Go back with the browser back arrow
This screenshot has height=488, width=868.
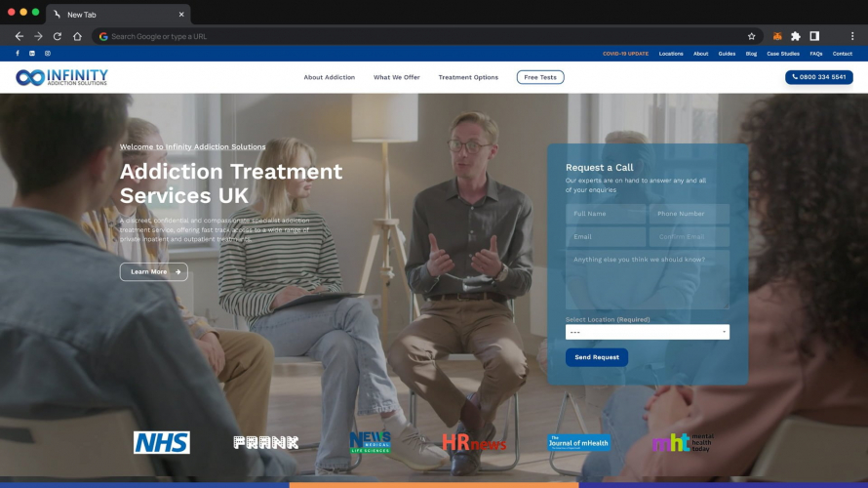tap(20, 36)
